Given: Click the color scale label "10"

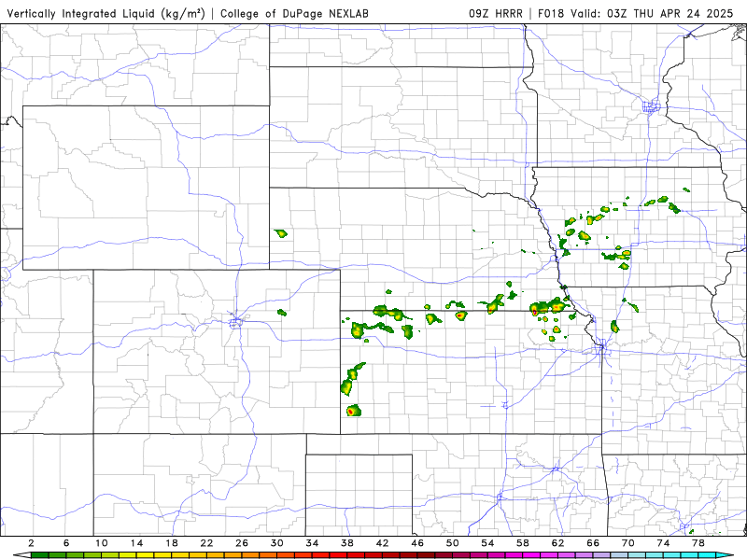Looking at the screenshot, I should pyautogui.click(x=102, y=543).
